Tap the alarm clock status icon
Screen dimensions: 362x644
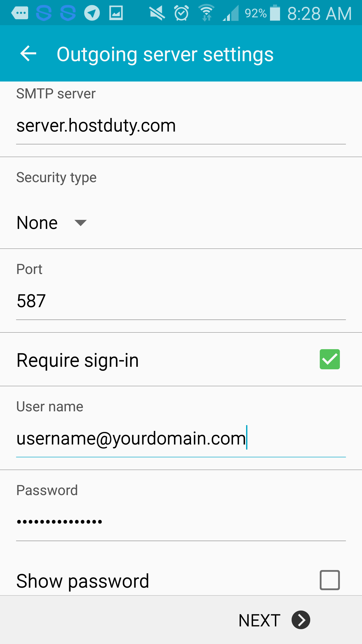(x=181, y=13)
